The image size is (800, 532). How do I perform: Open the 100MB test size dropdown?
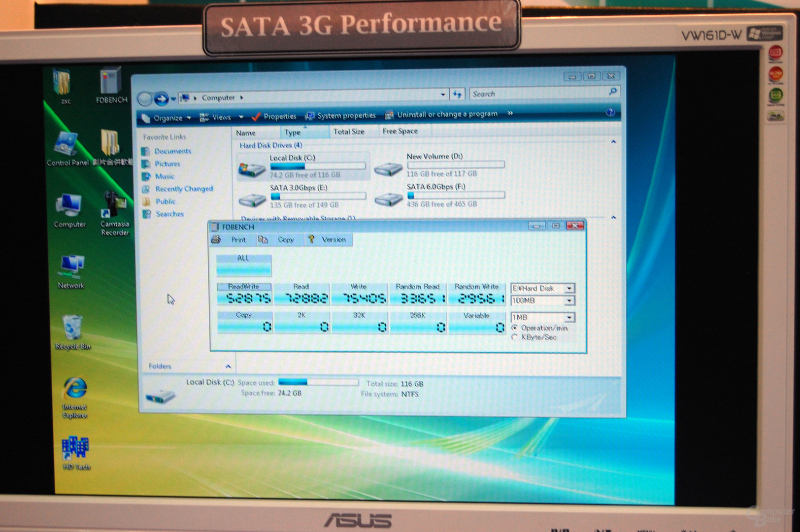(x=569, y=300)
